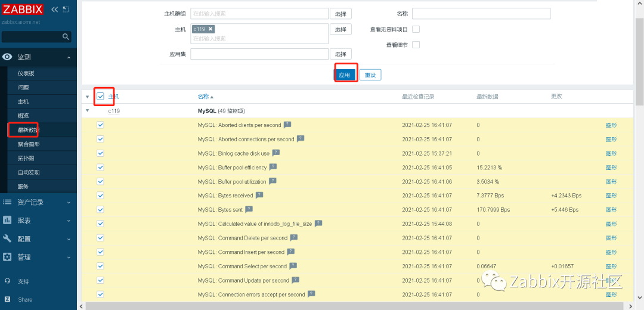This screenshot has width=644, height=310.
Task: Collapse the c119 MySQL group triangle
Action: (87, 111)
